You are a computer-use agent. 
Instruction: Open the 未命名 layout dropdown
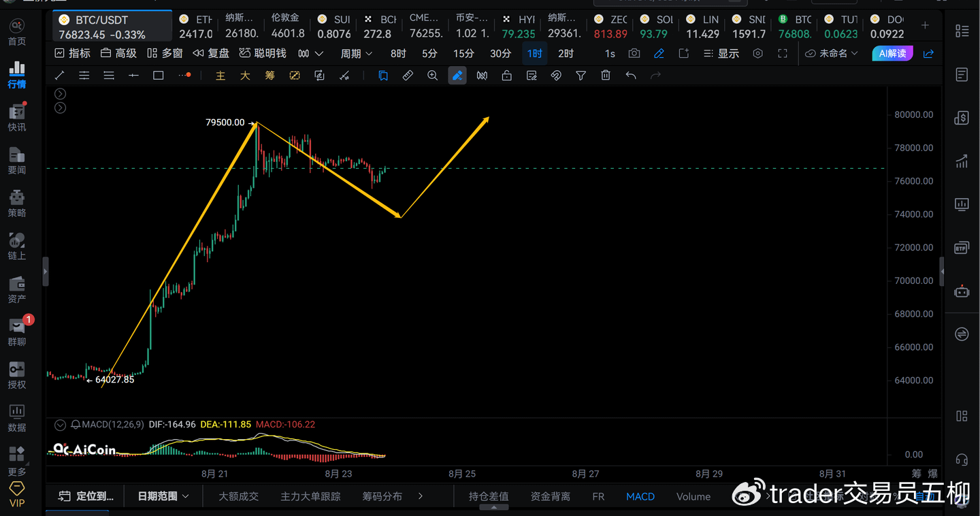(832, 53)
